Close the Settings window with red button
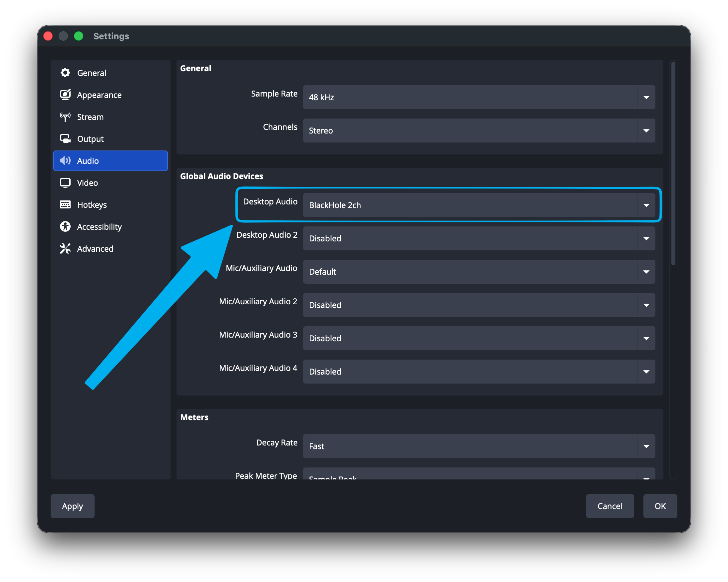Image resolution: width=728 pixels, height=582 pixels. (48, 36)
